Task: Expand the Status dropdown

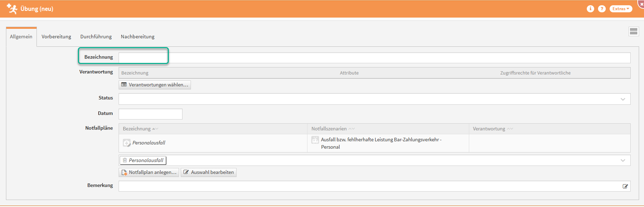Action: click(623, 99)
